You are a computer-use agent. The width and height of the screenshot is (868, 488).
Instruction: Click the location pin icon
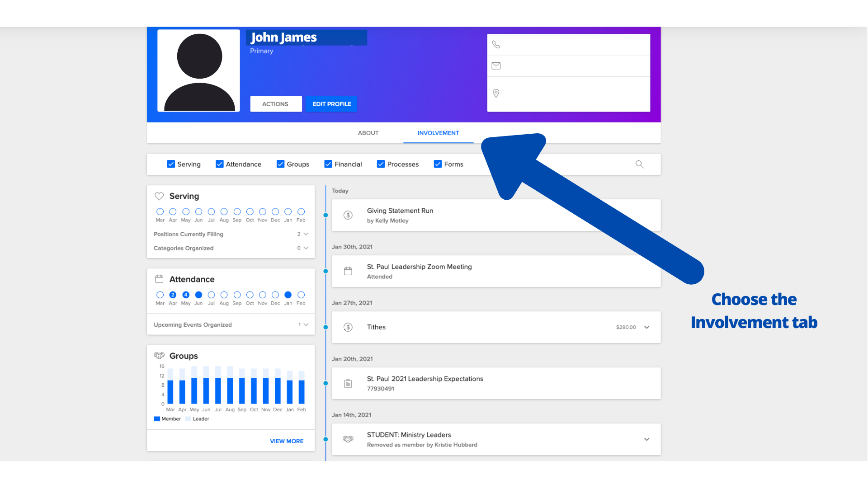click(496, 93)
